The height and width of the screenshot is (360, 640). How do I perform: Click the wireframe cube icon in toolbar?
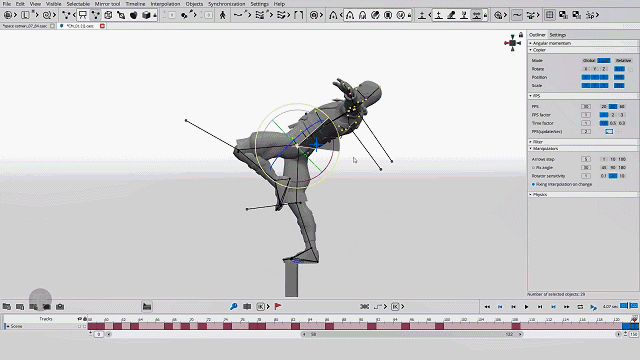108,15
